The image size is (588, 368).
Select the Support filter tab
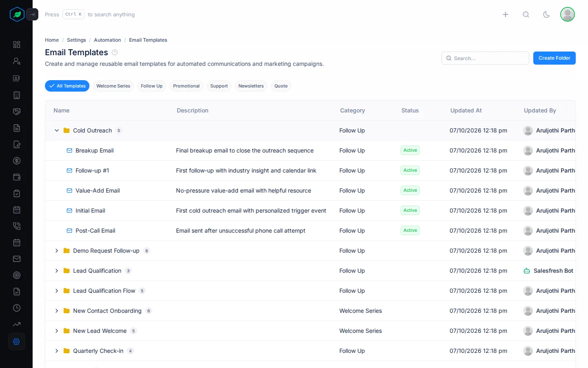219,86
